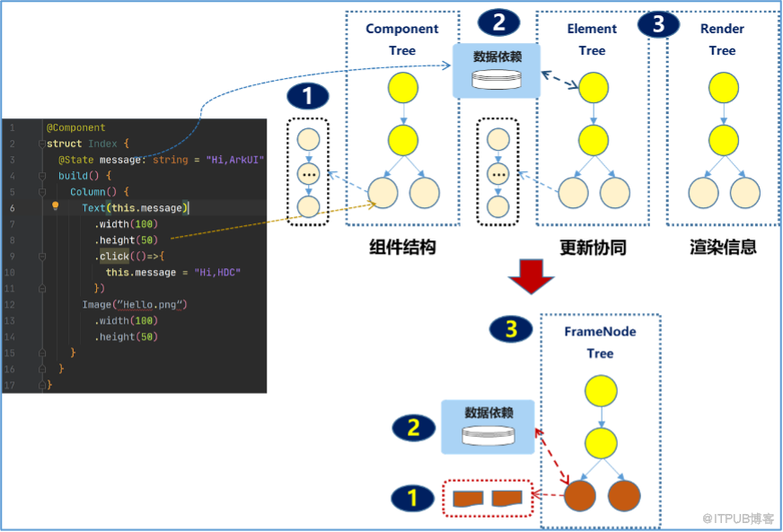Viewport: 783px width, 532px height.
Task: Fold the click handler on line 9
Action: pyautogui.click(x=42, y=257)
